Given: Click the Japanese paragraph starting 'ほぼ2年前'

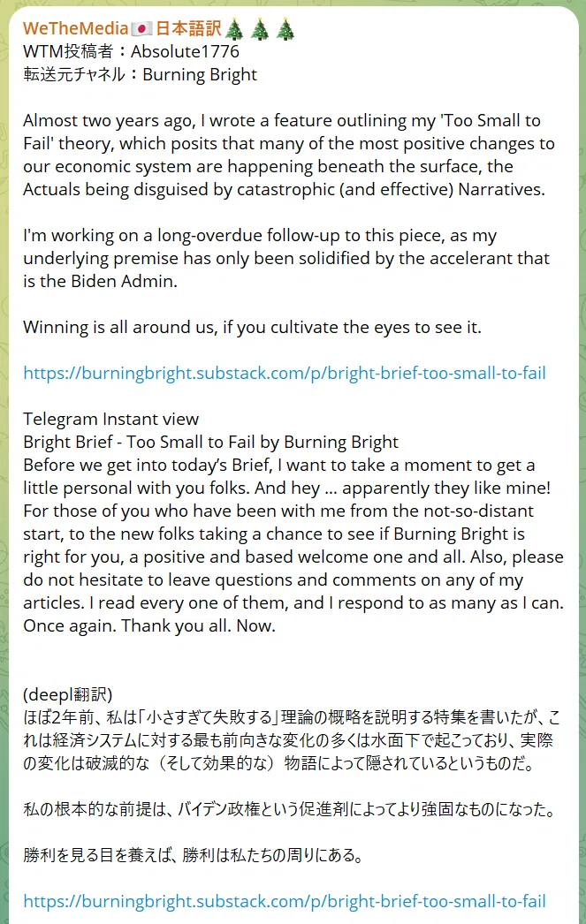Looking at the screenshot, I should coord(292,741).
